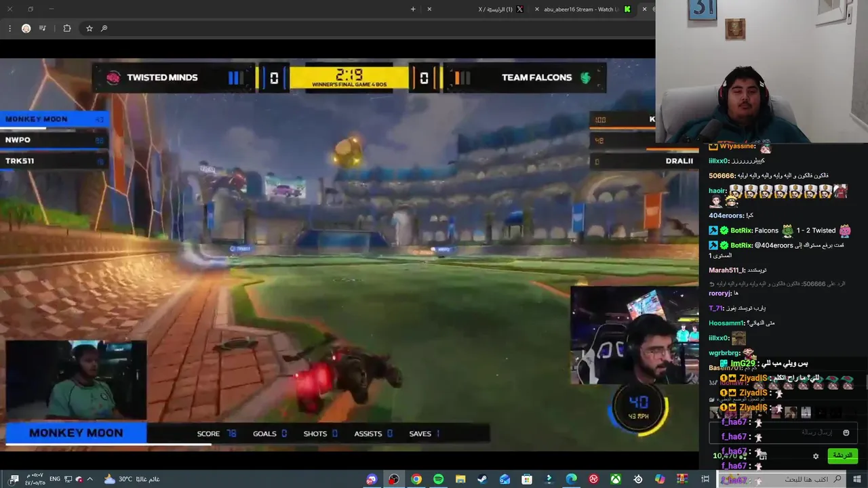This screenshot has width=868, height=488.
Task: Close the abu_abeer16 Stream tab
Action: coord(537,9)
